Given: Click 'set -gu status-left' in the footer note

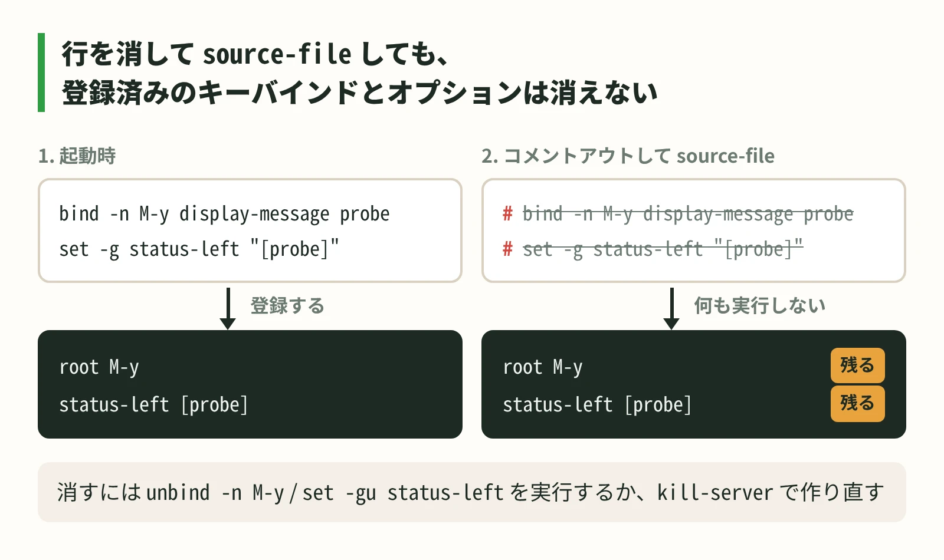Looking at the screenshot, I should (x=403, y=492).
